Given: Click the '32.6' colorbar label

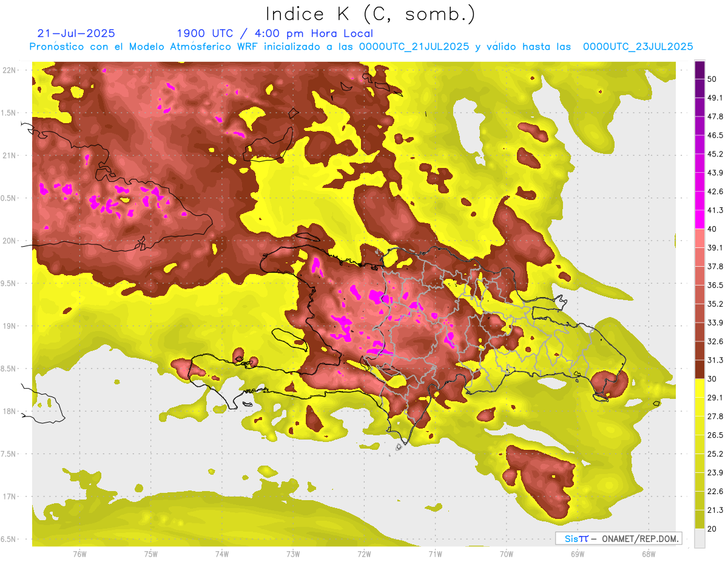Looking at the screenshot, I should 715,341.
